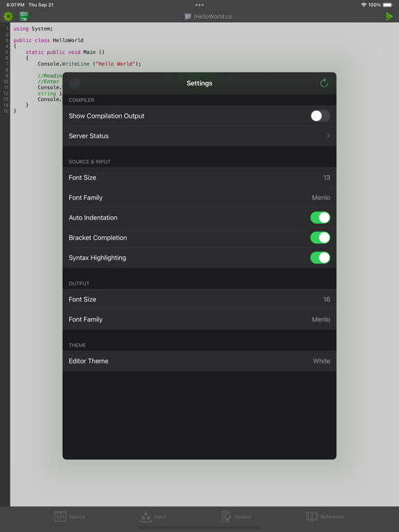Click the SOURCE & INPUT section header
The height and width of the screenshot is (532, 399).
pos(89,162)
